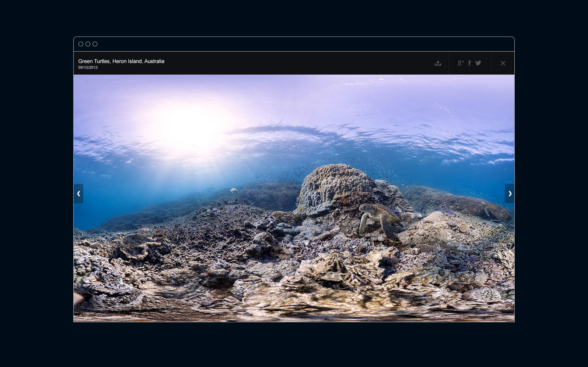Click the 09/12/2013 date label

[x=88, y=68]
